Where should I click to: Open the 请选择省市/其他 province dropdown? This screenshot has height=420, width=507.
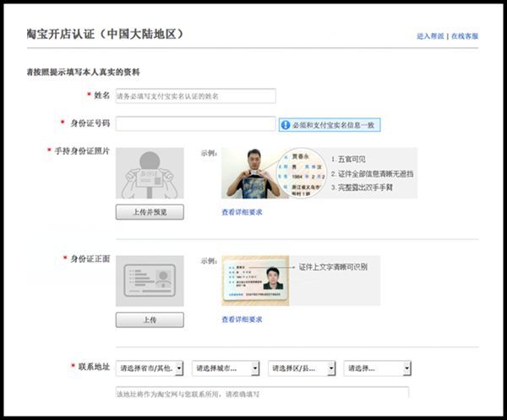point(150,368)
